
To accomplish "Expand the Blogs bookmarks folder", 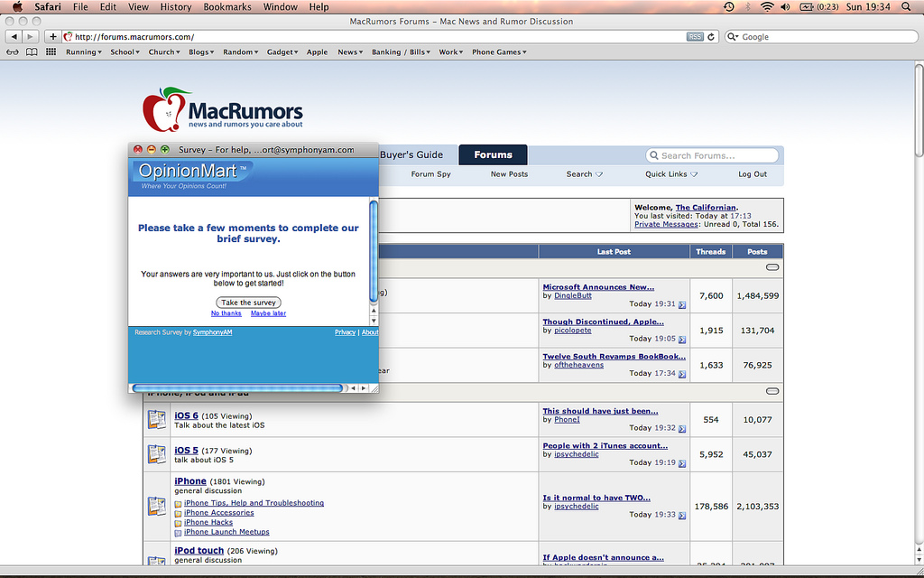I will [201, 51].
